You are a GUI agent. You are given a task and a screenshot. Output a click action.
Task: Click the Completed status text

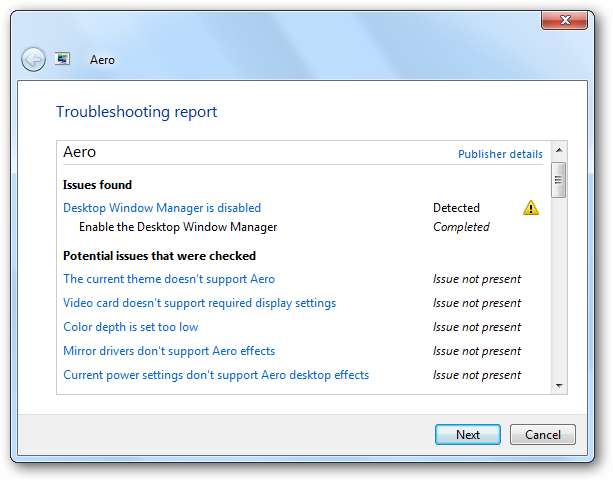click(461, 227)
